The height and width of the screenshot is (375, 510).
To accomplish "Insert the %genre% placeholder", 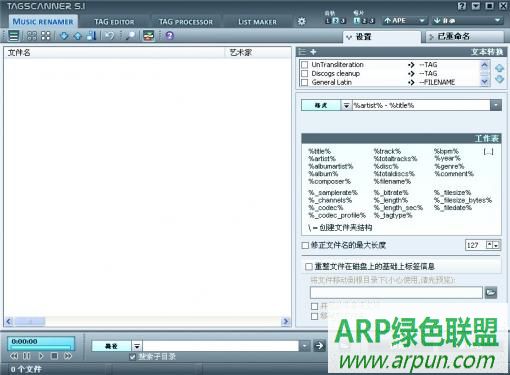I will coord(449,166).
